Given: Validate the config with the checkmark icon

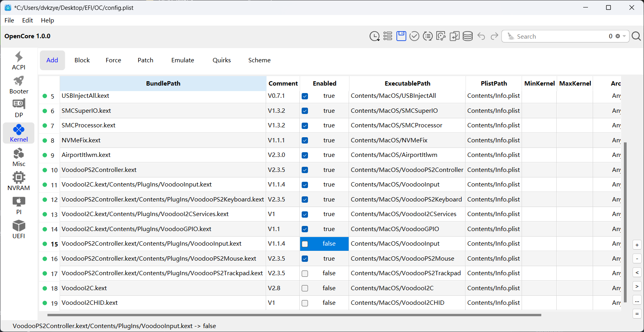Looking at the screenshot, I should tap(414, 36).
